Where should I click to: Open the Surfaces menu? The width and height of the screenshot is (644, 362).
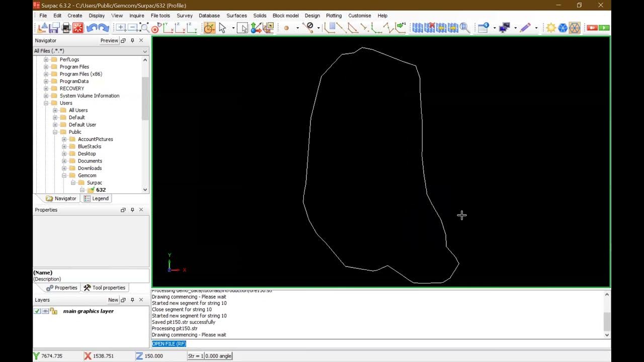point(236,16)
